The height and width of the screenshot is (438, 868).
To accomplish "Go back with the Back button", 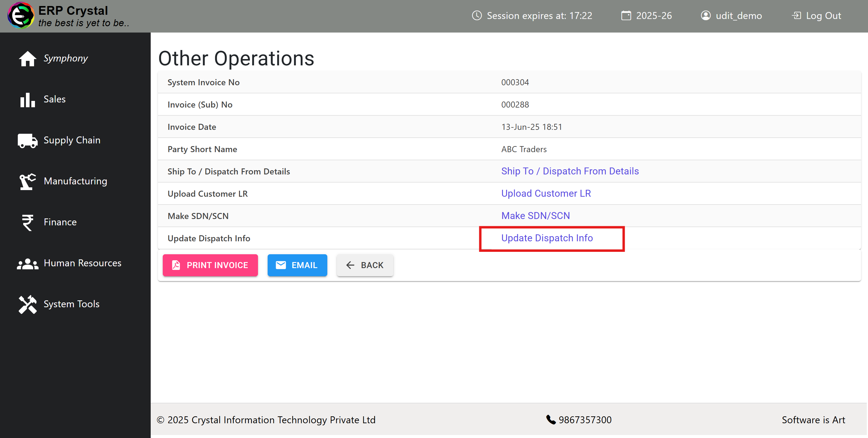I will (365, 265).
